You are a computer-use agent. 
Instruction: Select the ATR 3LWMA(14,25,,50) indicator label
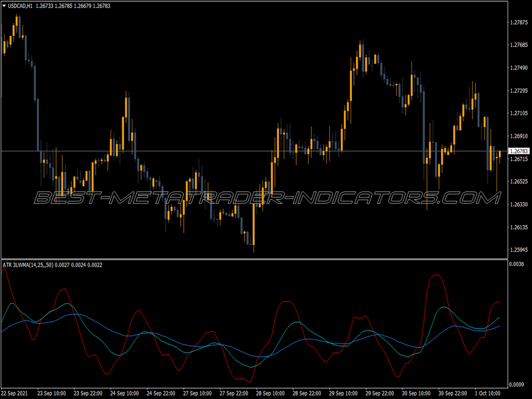pos(28,265)
